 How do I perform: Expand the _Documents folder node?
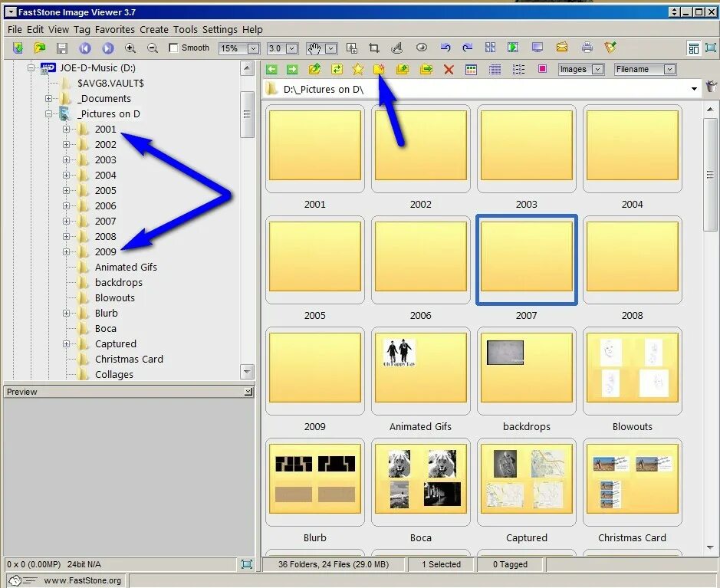[x=48, y=99]
